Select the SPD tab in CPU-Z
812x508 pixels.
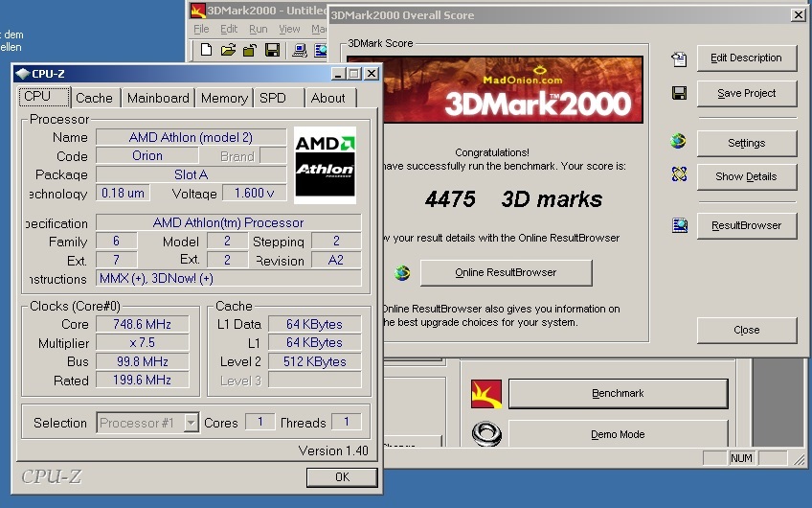279,98
